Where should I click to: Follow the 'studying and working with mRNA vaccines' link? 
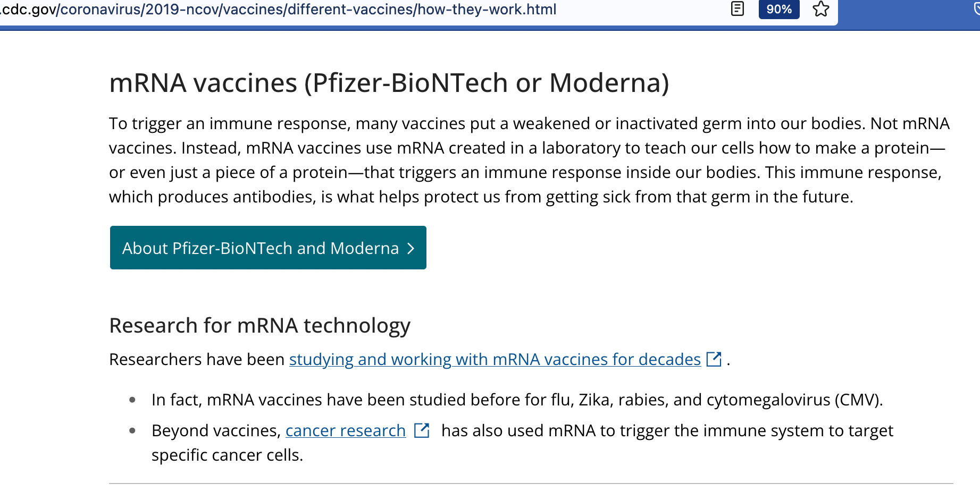pos(495,360)
